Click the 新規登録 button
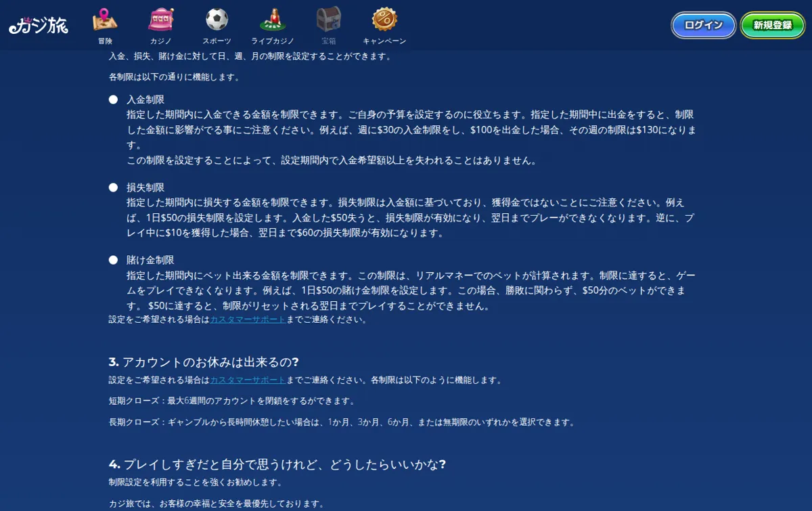 click(x=773, y=25)
